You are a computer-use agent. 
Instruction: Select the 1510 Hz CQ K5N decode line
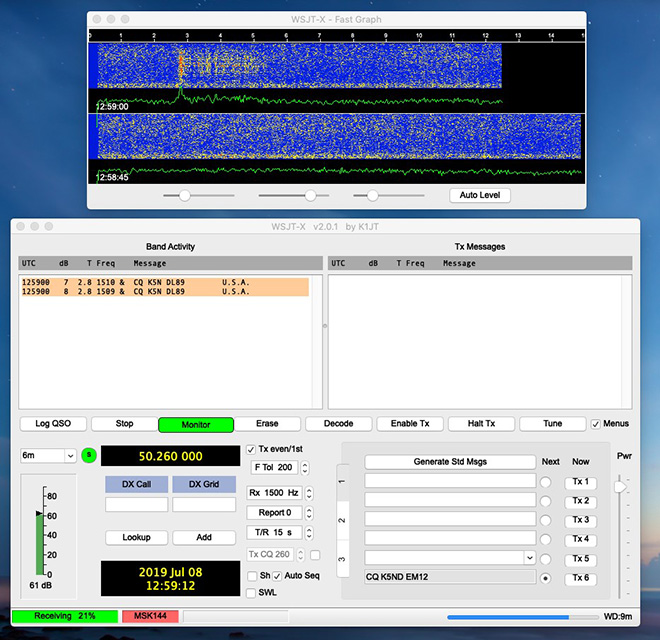[165, 282]
